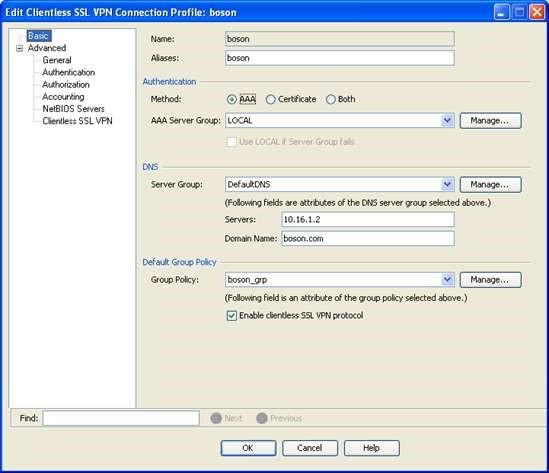Click into the Aliases text field
The image size is (549, 473).
(340, 58)
